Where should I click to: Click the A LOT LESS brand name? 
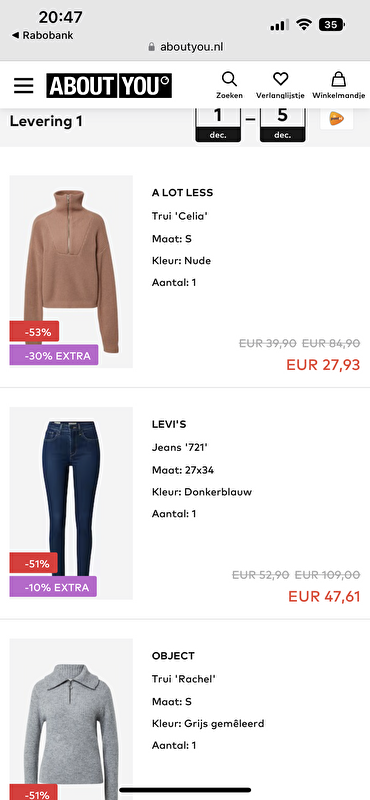[x=182, y=193]
